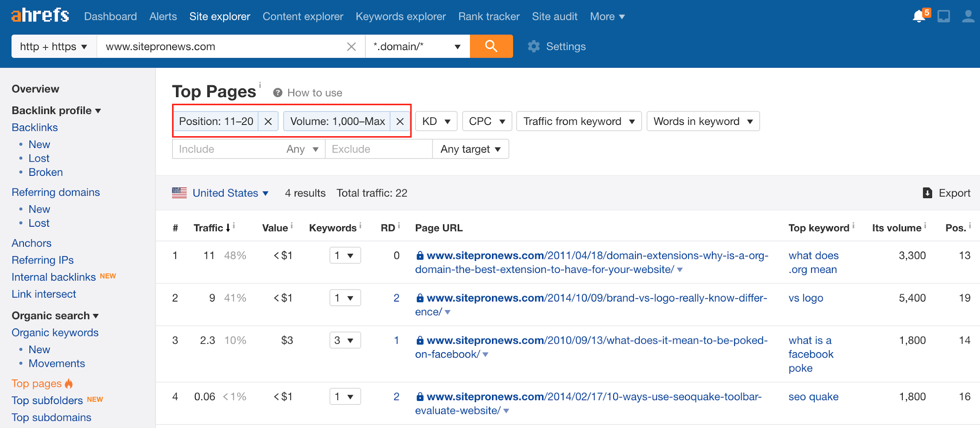Viewport: 980px width, 428px height.
Task: Open the Dashboard menu item
Action: 111,16
